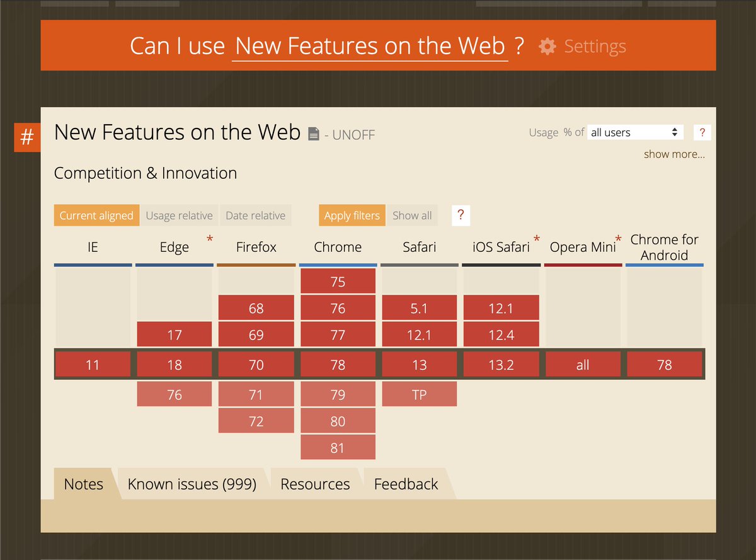The image size is (756, 560).
Task: Select IE version 11 cell
Action: [x=93, y=365]
